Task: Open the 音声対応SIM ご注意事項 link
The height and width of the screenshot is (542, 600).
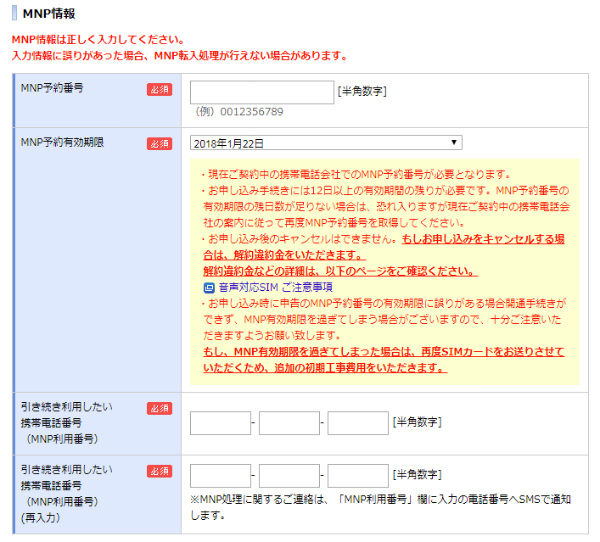Action: (x=276, y=287)
